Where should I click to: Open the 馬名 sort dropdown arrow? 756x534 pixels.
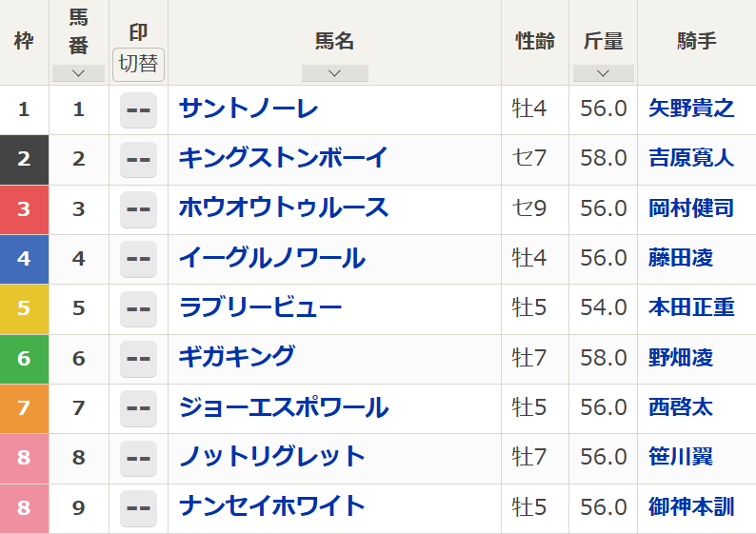tap(334, 73)
